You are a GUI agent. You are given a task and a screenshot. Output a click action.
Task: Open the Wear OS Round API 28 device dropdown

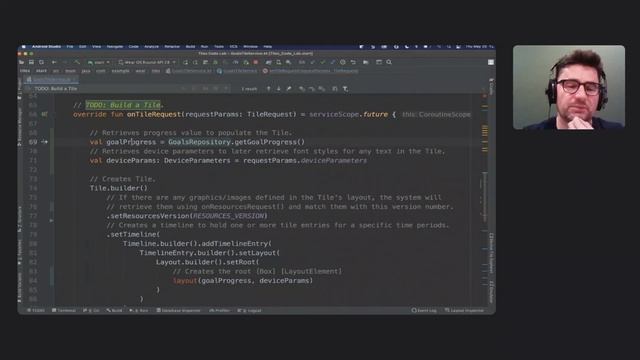(147, 62)
